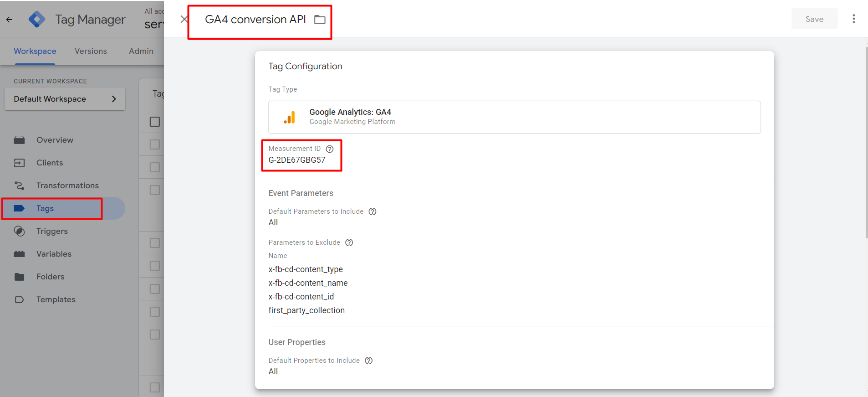This screenshot has width=868, height=397.
Task: Switch to the Workspace tab
Action: click(x=35, y=51)
